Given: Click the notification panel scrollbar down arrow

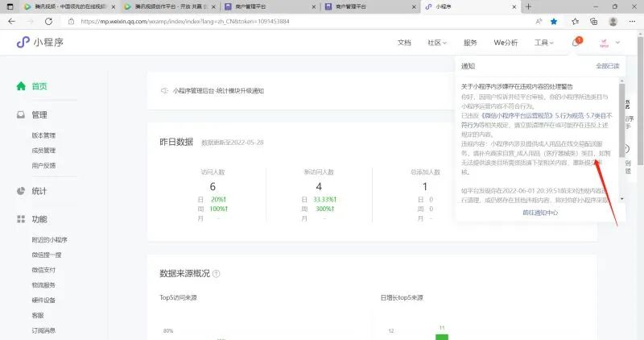Looking at the screenshot, I should click(621, 199).
